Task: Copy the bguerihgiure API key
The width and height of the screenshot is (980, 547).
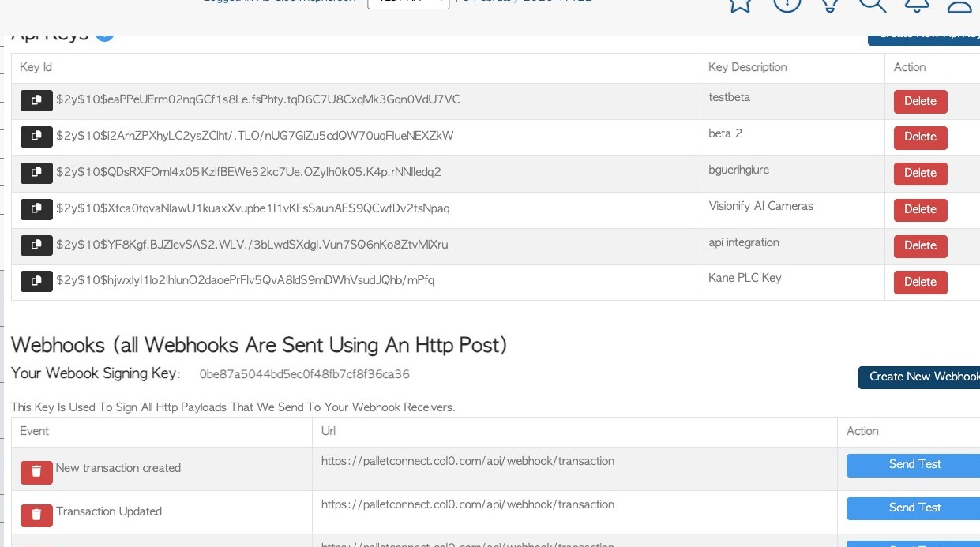Action: point(36,172)
